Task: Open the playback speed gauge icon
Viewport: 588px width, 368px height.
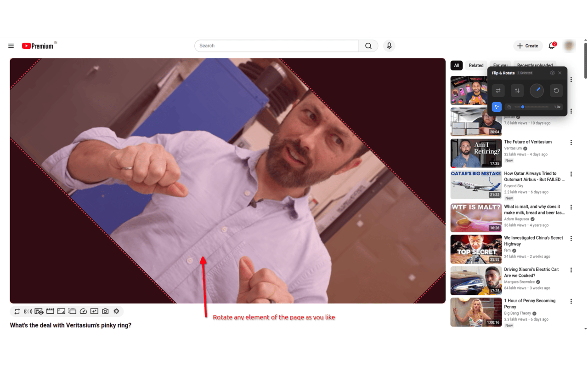Action: coord(83,311)
